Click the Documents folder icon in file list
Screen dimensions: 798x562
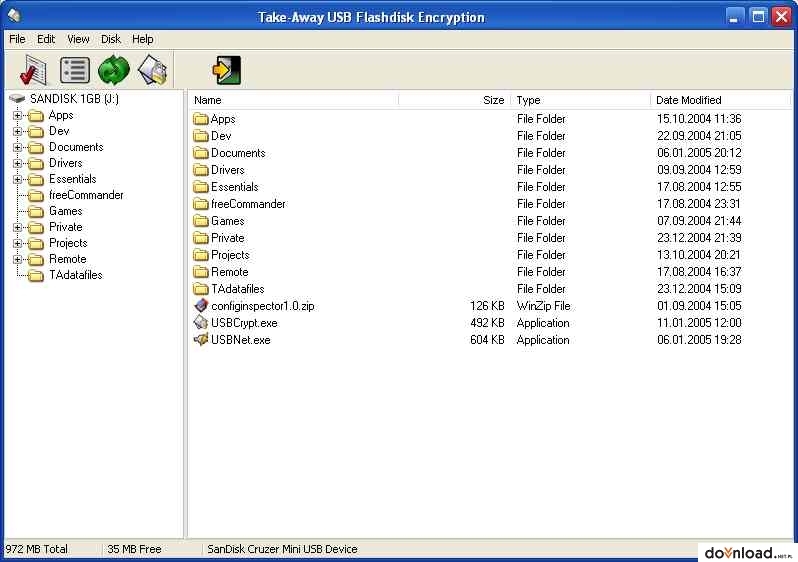(201, 153)
